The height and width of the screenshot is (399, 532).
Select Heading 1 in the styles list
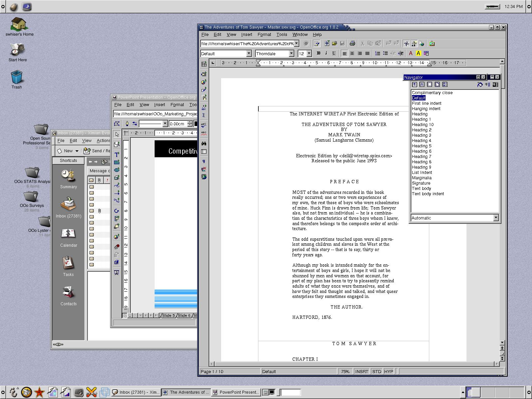pos(421,119)
